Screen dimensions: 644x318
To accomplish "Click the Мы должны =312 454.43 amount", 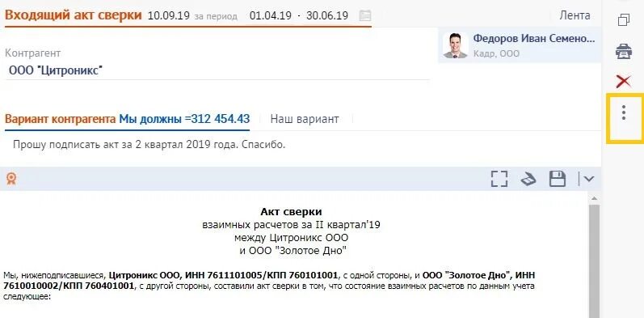I will point(184,119).
